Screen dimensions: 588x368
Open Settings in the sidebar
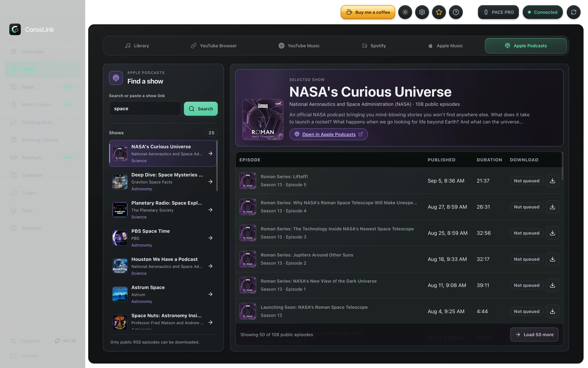pos(42,228)
